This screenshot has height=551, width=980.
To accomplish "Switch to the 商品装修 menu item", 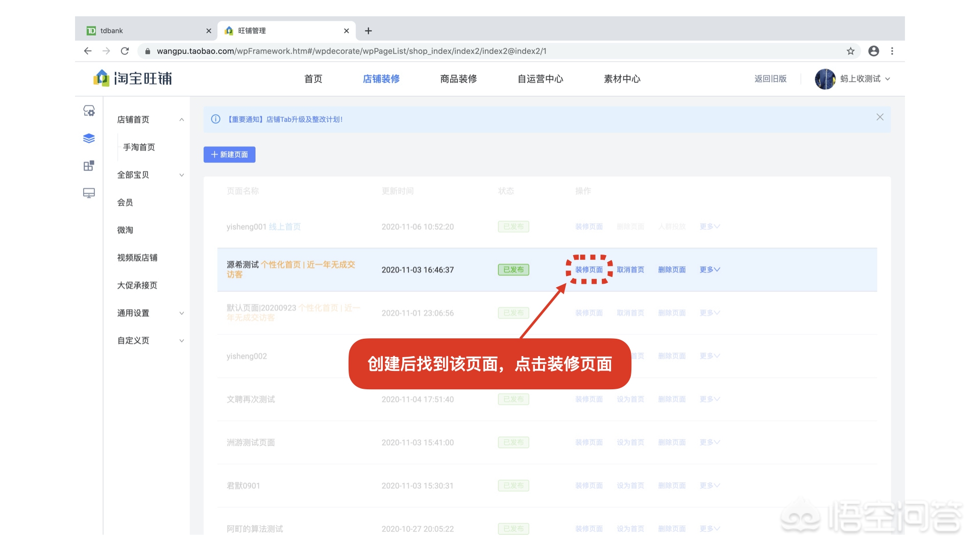I will click(x=457, y=79).
